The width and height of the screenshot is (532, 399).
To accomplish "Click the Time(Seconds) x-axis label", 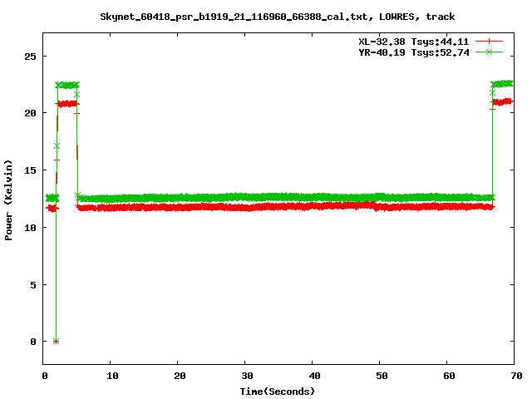I will point(277,392).
